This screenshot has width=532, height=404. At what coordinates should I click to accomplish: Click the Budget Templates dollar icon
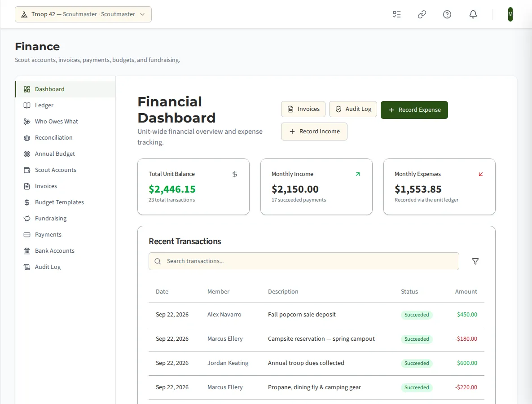(x=27, y=202)
